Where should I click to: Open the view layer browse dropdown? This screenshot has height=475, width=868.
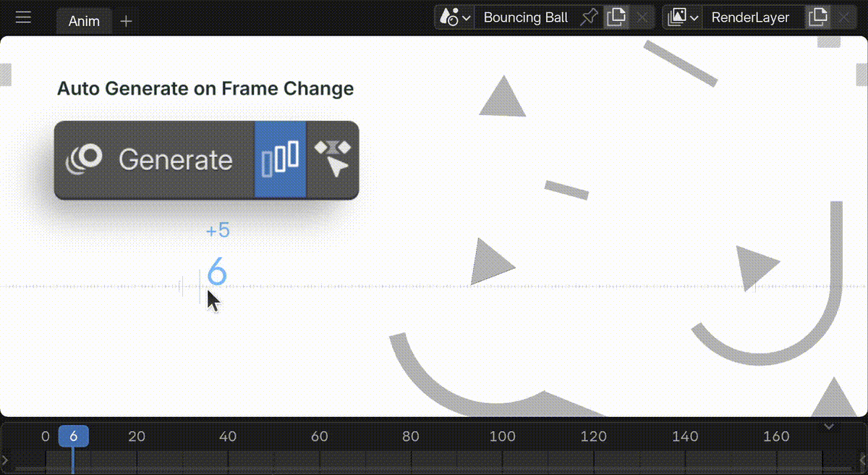[683, 17]
